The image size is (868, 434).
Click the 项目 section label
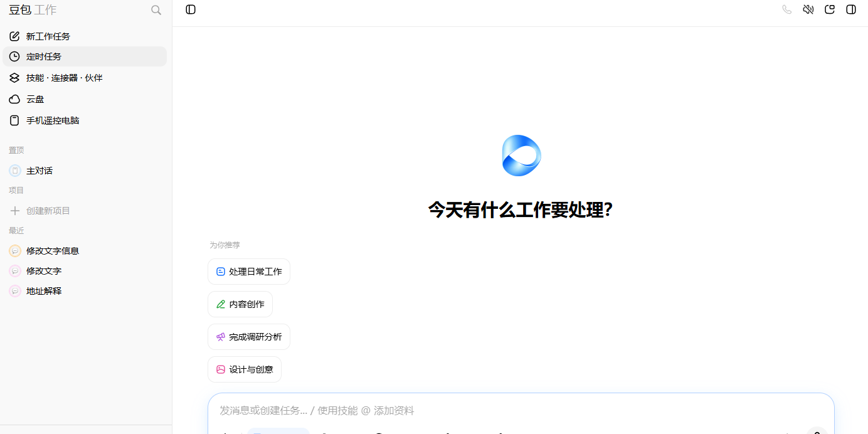pos(16,191)
